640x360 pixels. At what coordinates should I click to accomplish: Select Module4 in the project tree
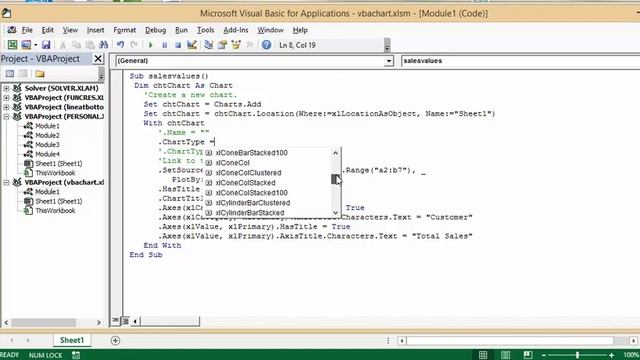tap(47, 154)
